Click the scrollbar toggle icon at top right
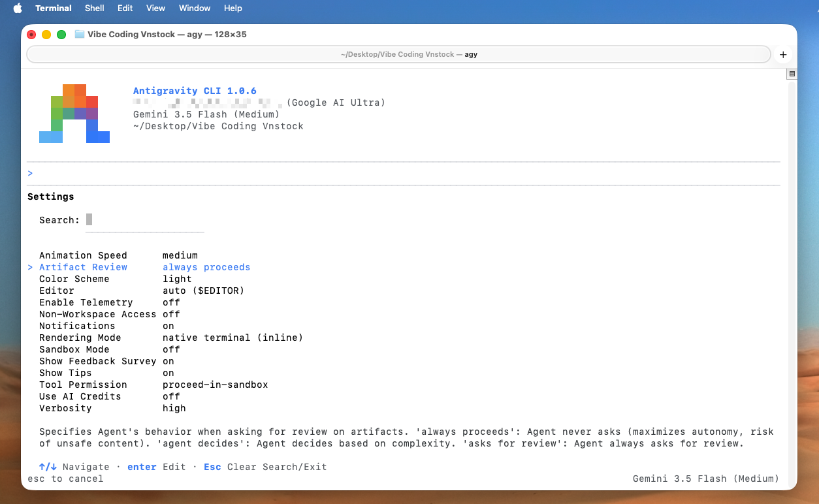This screenshot has width=819, height=504. point(792,74)
